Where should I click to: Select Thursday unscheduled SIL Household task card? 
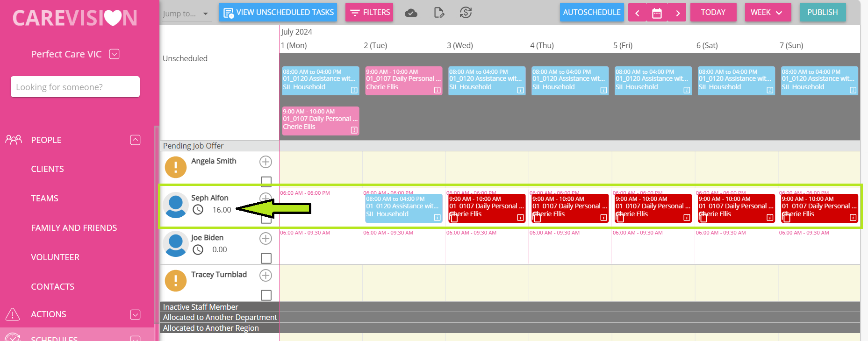(570, 81)
